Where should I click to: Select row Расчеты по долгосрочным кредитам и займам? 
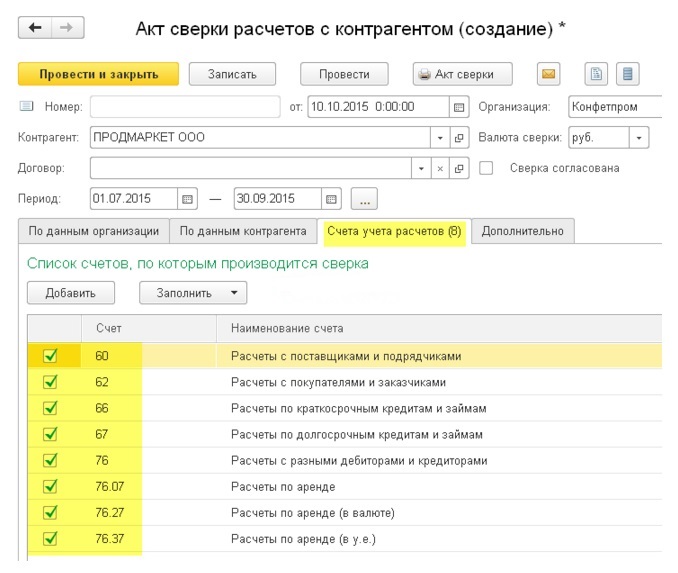point(345,434)
